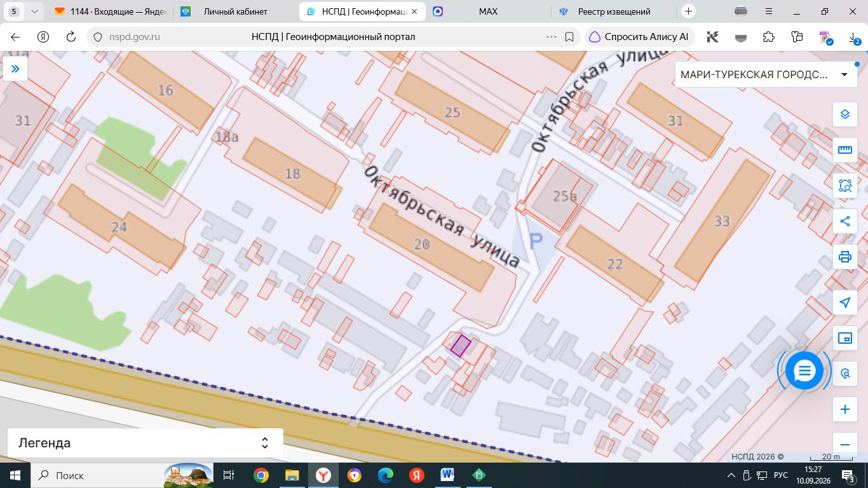Open Microsoft Edge from taskbar

pos(385,475)
